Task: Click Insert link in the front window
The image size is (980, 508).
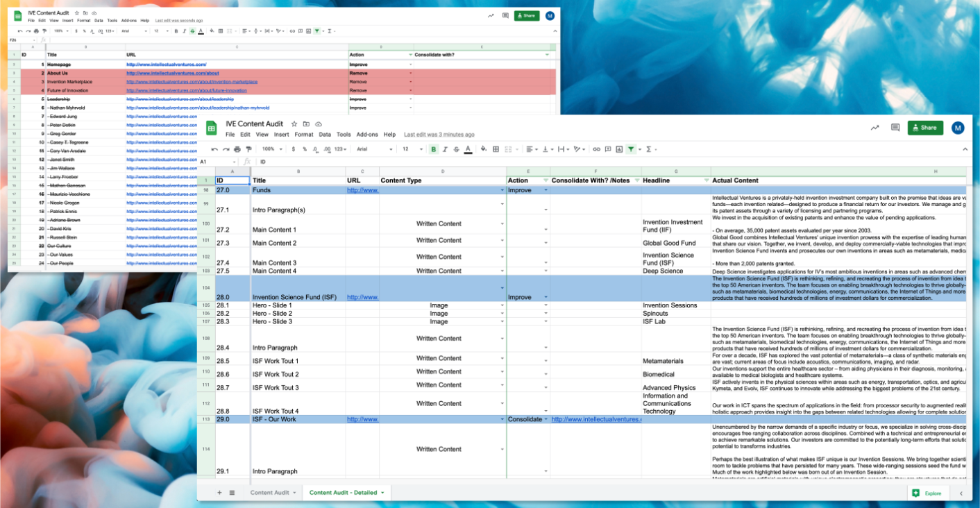Action: (x=596, y=149)
